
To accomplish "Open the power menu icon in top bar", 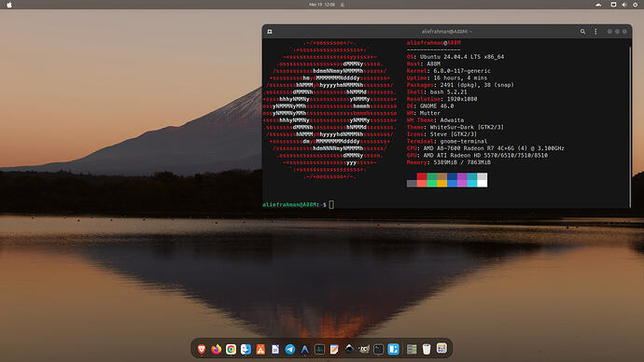I will click(x=635, y=5).
